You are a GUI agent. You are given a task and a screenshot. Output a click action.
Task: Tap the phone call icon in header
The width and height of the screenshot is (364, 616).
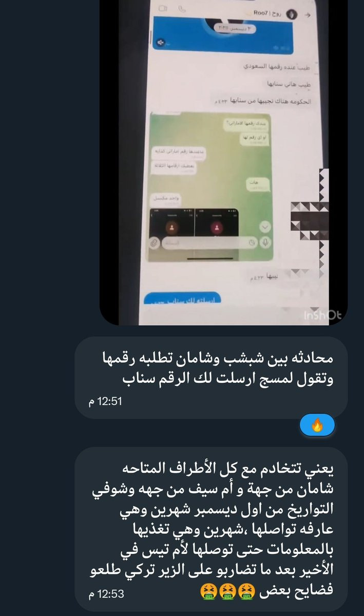(x=182, y=9)
